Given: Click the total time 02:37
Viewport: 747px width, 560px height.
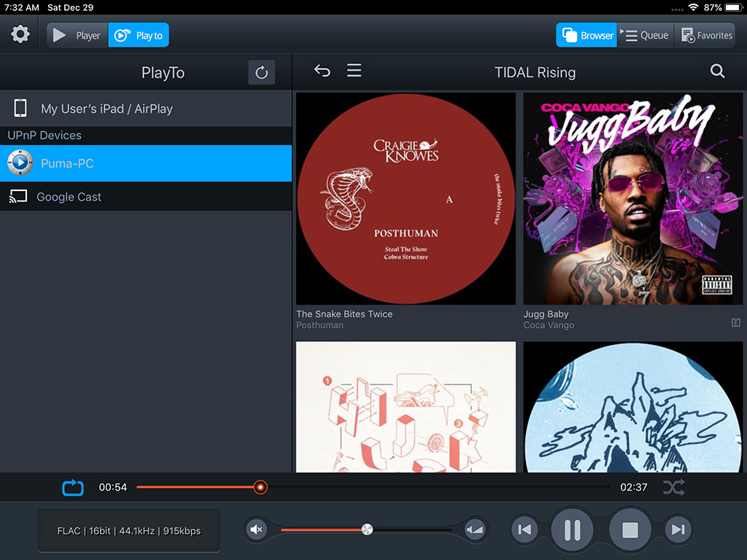Looking at the screenshot, I should 634,487.
